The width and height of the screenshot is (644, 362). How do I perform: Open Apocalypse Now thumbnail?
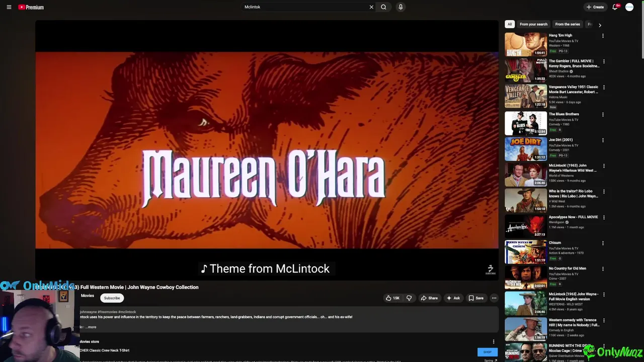pyautogui.click(x=526, y=226)
